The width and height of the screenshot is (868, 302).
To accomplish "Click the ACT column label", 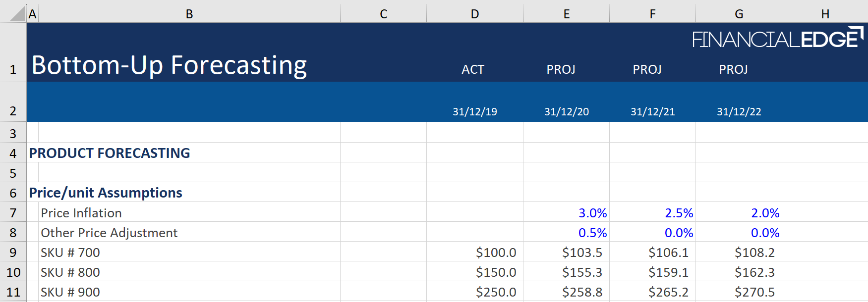I will click(472, 69).
